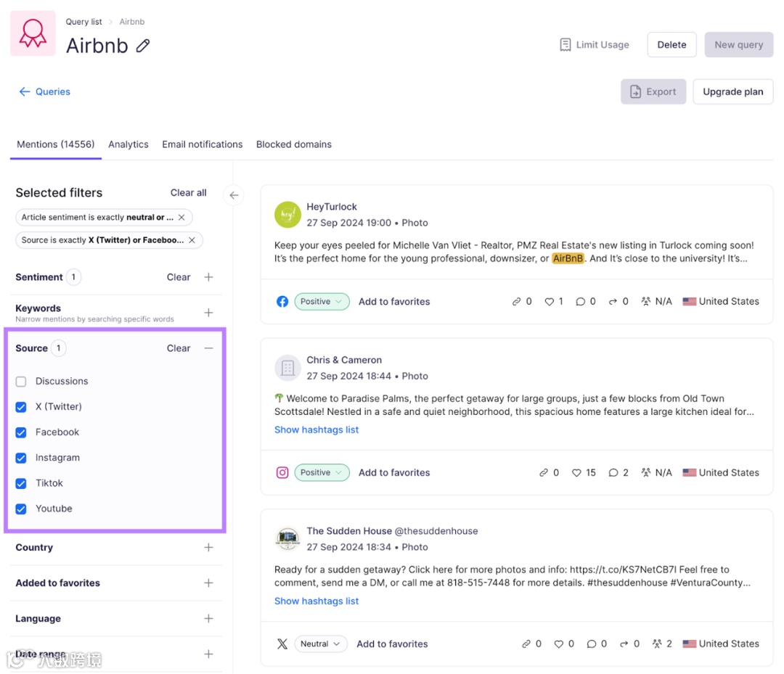The width and height of the screenshot is (784, 674).
Task: Click the comment icon on HeyTurlock mention
Action: 580,302
